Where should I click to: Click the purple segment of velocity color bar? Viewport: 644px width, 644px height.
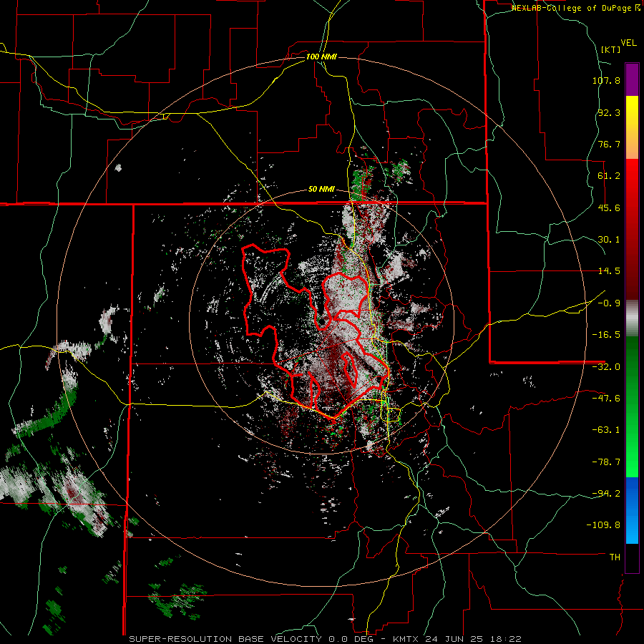[632, 79]
